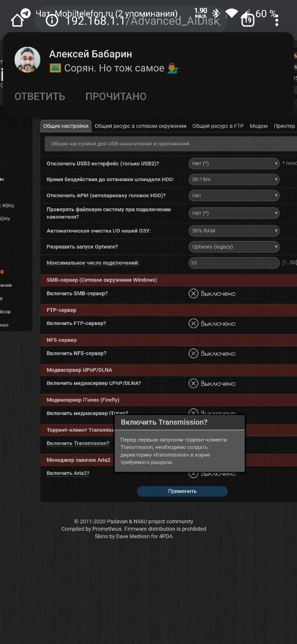Tap ПРОЧИТАНО in the notification
The height and width of the screenshot is (644, 297).
coord(116,97)
